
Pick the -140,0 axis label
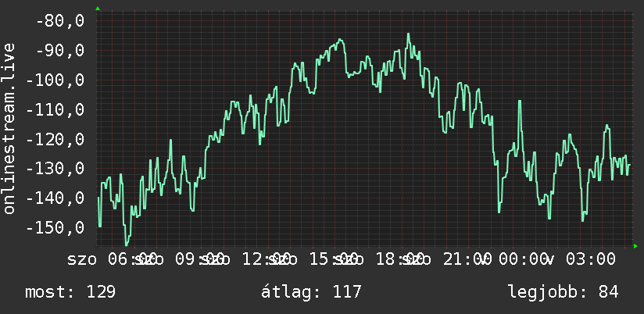click(x=55, y=198)
